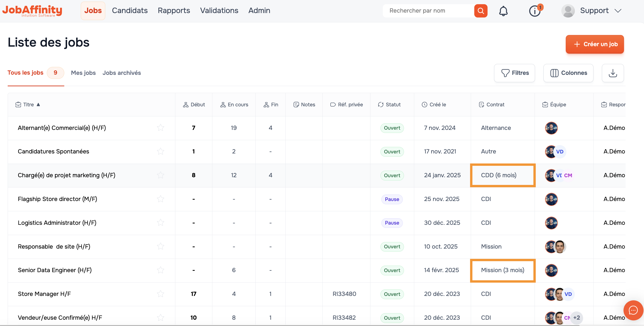Click the VD team avatar on Candidatures Spontanées
The height and width of the screenshot is (326, 644).
(560, 152)
